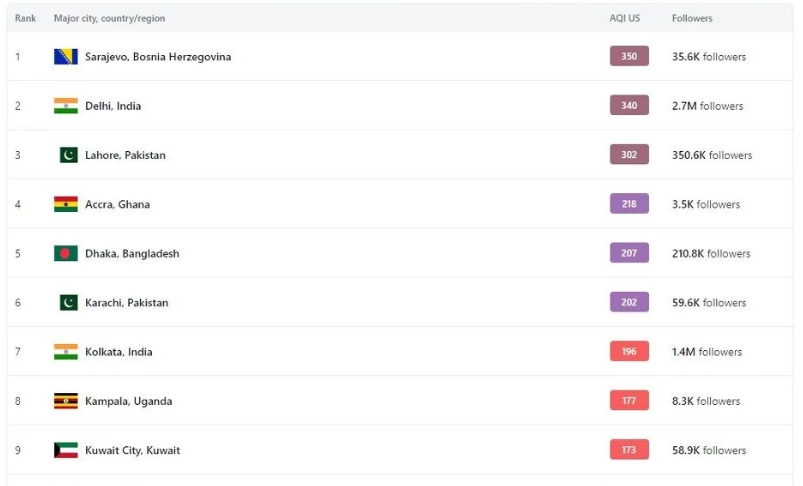Click the AQI 350 badge for Sarajevo
This screenshot has width=803, height=486.
(x=629, y=57)
